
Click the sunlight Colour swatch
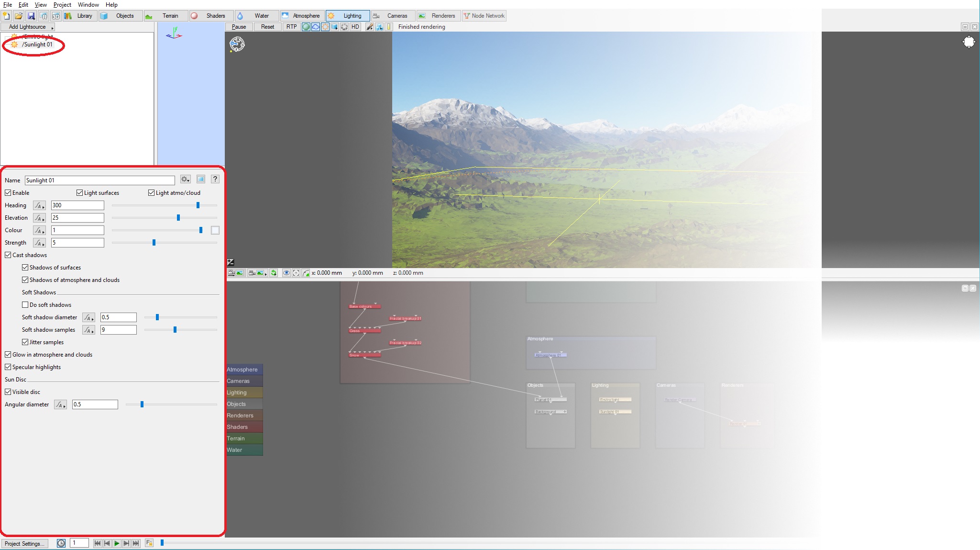point(215,230)
